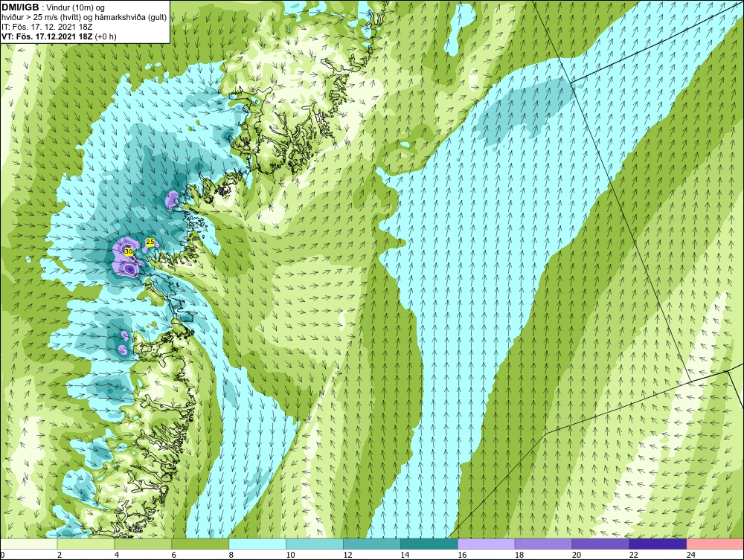Viewport: 744px width, 560px height.
Task: Select the 18–20 m/s purple legend swatch
Action: [x=543, y=544]
